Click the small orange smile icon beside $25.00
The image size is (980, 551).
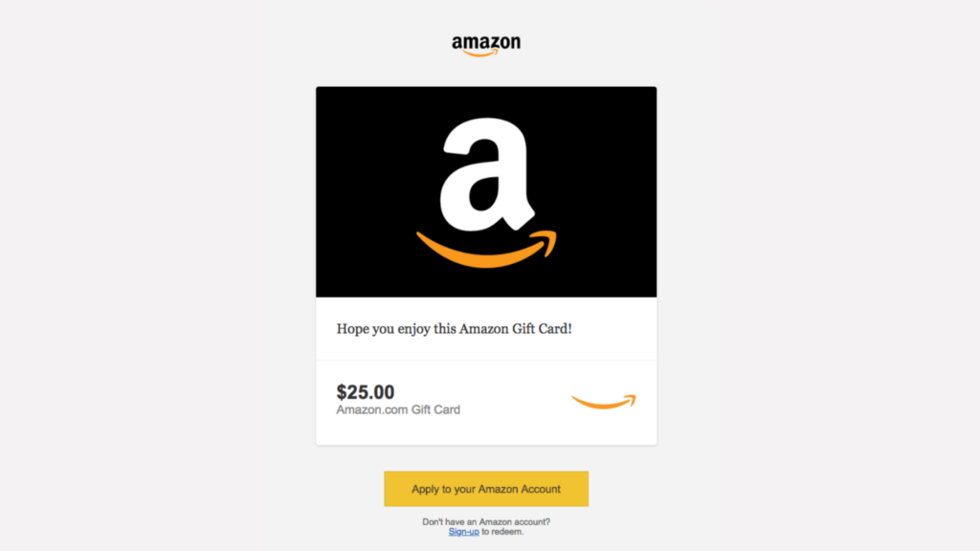pyautogui.click(x=604, y=402)
